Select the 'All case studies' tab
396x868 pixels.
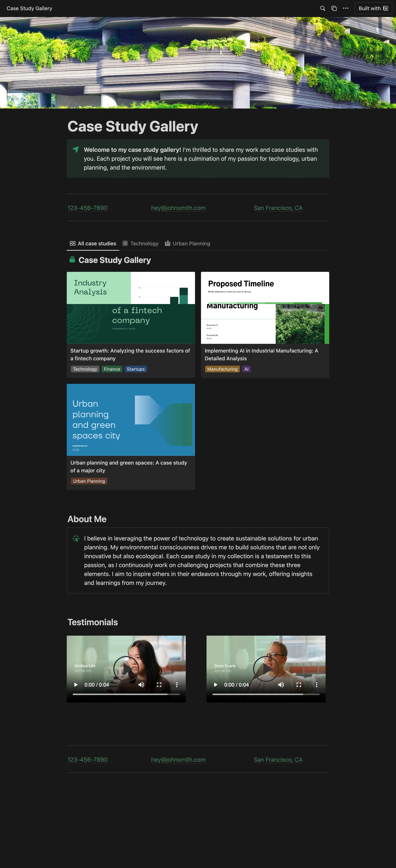93,243
